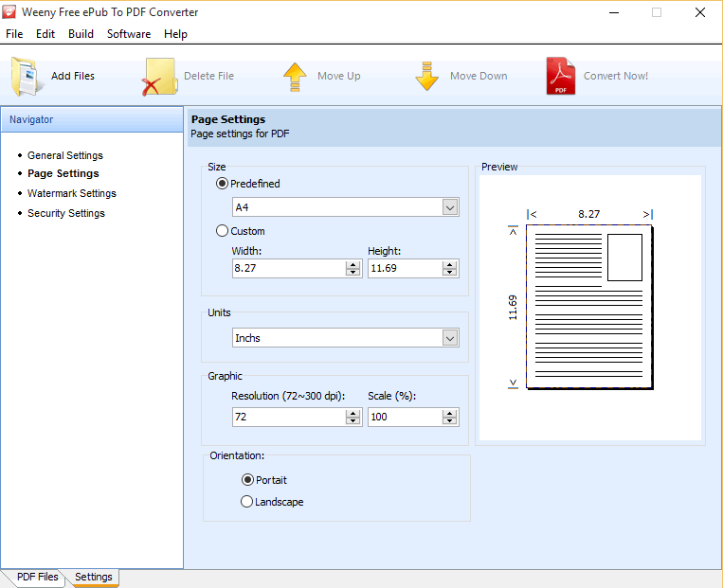Open the Edit menu
Image resolution: width=723 pixels, height=588 pixels.
coord(45,34)
